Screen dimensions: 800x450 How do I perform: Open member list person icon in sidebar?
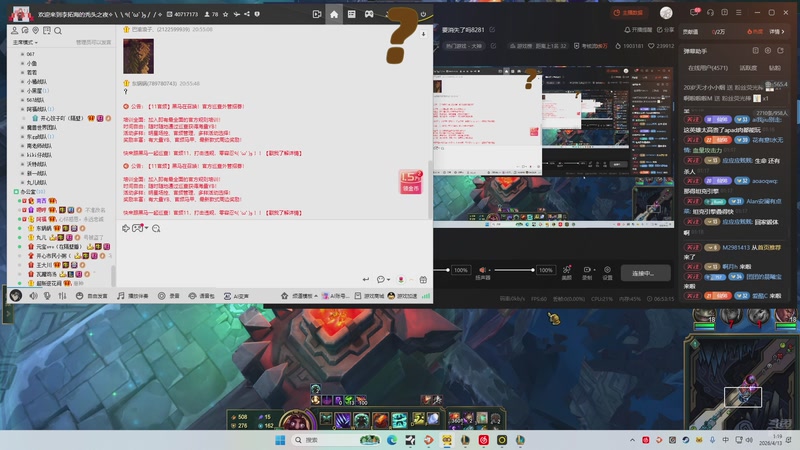(14, 31)
